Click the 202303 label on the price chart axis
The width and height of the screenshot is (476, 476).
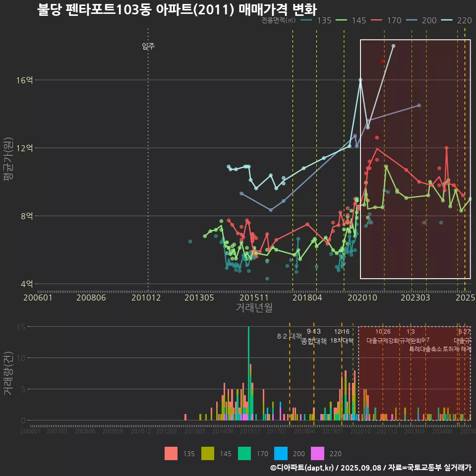pyautogui.click(x=416, y=297)
